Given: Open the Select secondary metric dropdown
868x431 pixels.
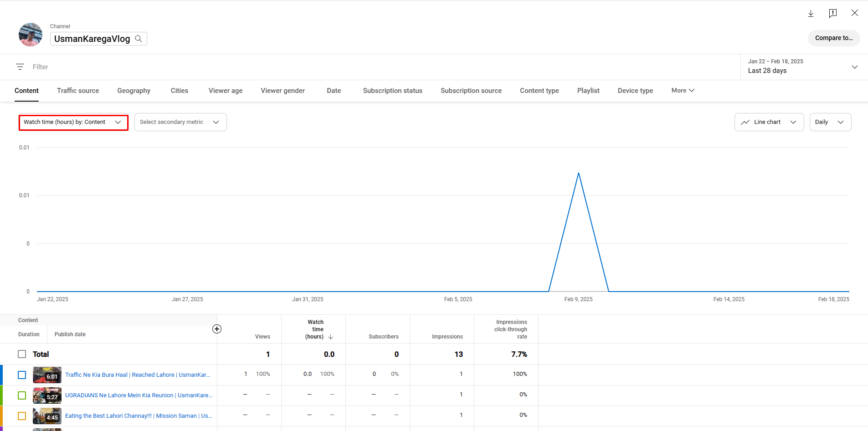Looking at the screenshot, I should tap(180, 122).
